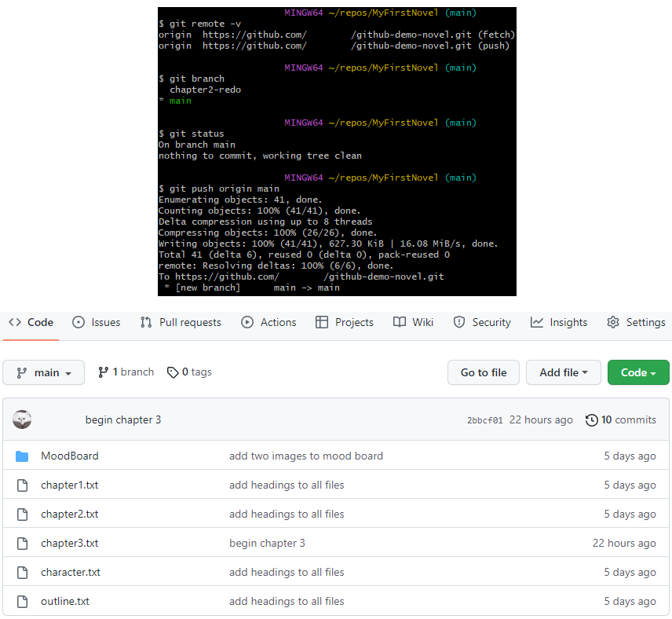This screenshot has width=672, height=619.
Task: Click '5 days ago' in MoodBoard row
Action: coord(630,456)
